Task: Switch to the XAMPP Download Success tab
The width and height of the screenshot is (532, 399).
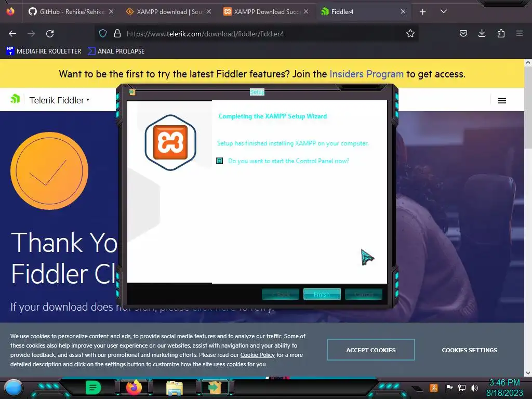Action: click(x=261, y=12)
